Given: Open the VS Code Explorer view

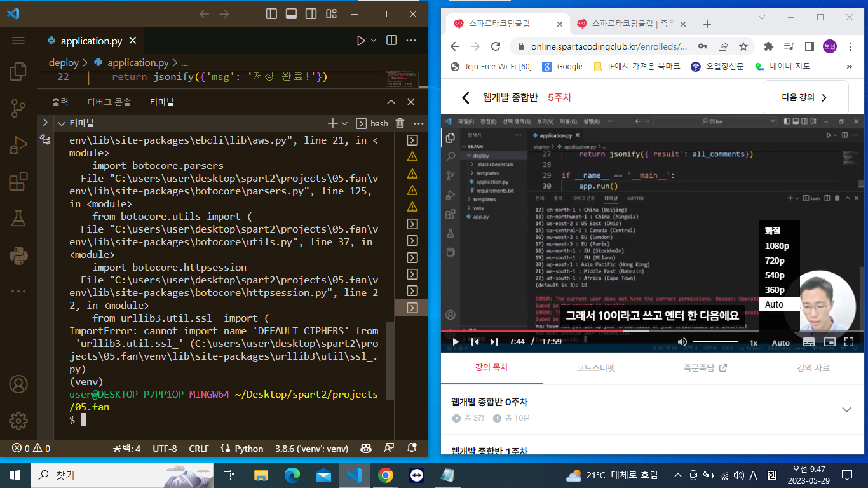Looking at the screenshot, I should coord(18,71).
